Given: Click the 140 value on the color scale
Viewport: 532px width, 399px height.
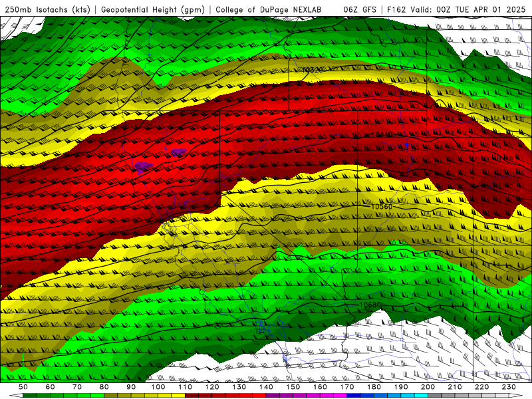Looking at the screenshot, I should pos(266,387).
